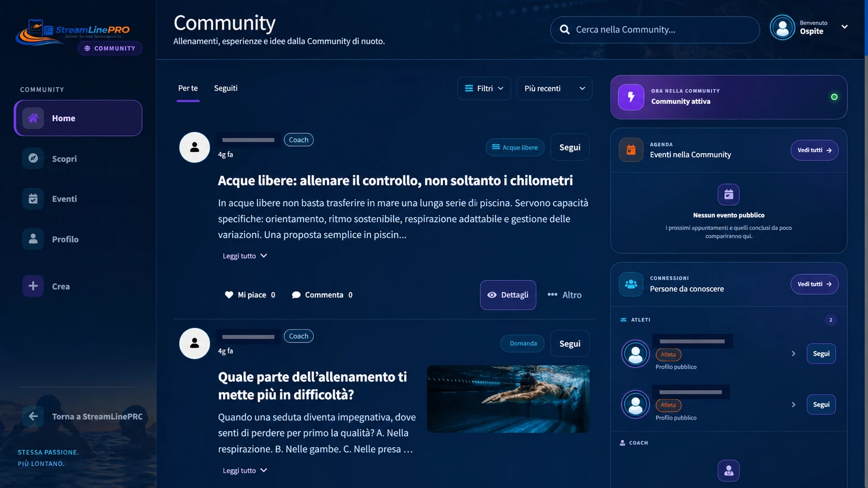Go to Scopri in the sidebar
The width and height of the screenshot is (868, 488).
78,158
